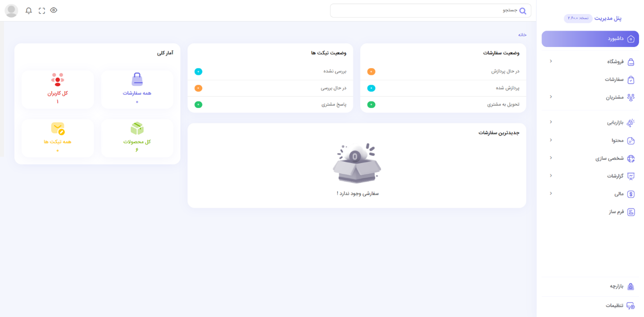
Task: Expand the فروشگاه sidebar submenu chevron
Action: click(x=551, y=61)
